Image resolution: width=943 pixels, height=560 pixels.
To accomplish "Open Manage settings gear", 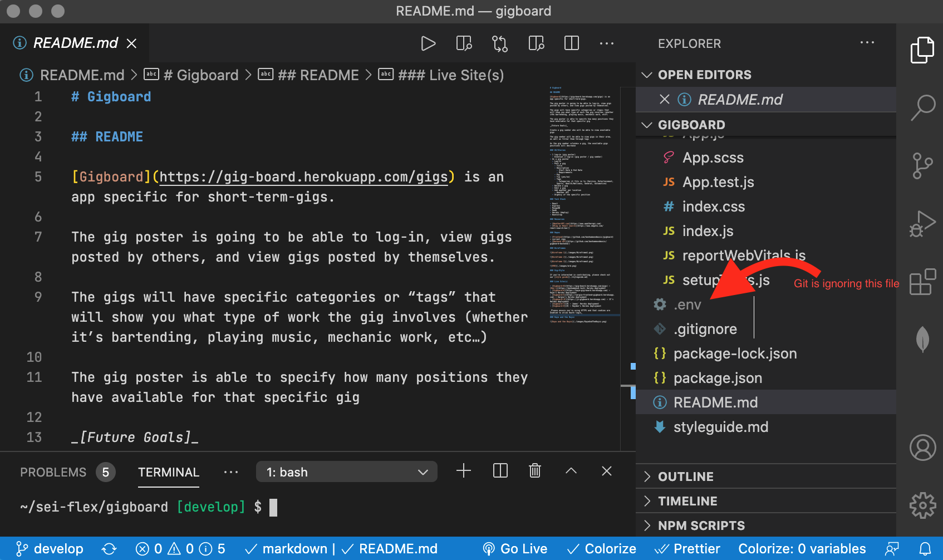I will [x=922, y=505].
